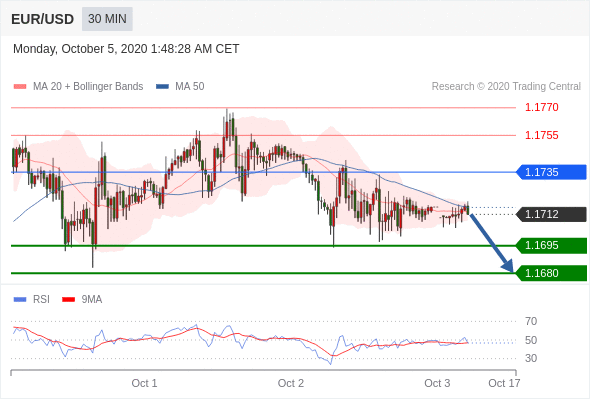Click the 9MA legend color marker
The height and width of the screenshot is (400, 590).
point(68,300)
